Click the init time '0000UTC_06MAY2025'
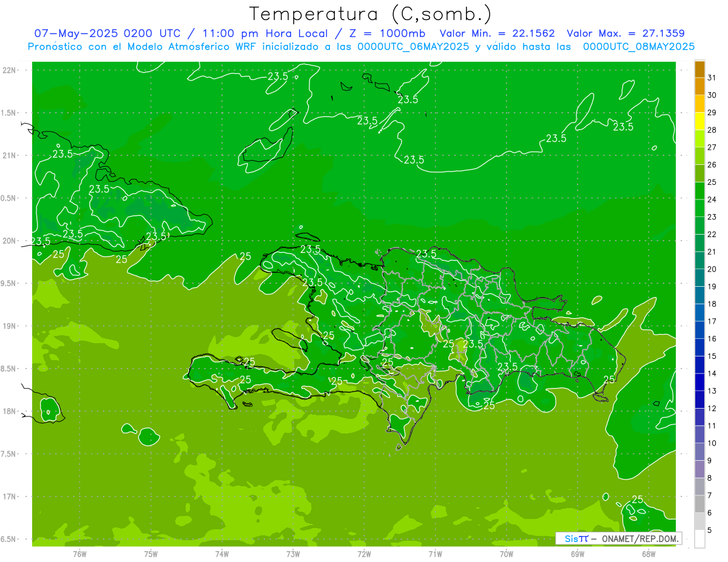 click(413, 46)
